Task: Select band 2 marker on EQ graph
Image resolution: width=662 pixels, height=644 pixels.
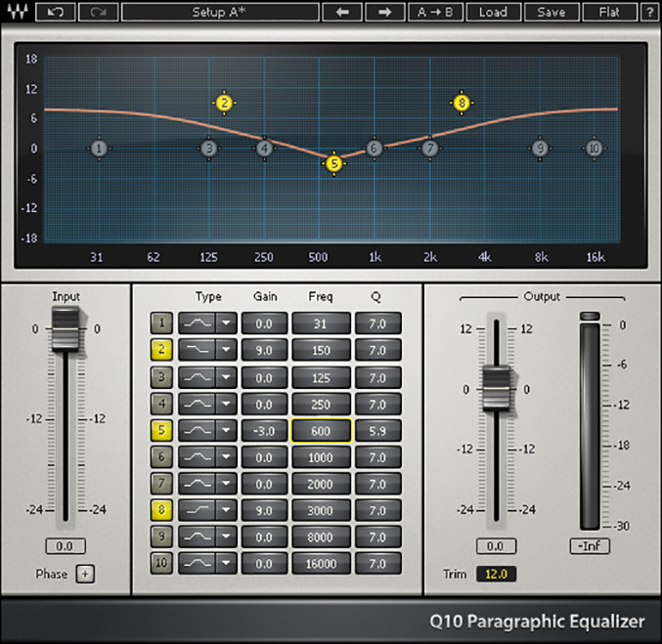Action: tap(225, 103)
